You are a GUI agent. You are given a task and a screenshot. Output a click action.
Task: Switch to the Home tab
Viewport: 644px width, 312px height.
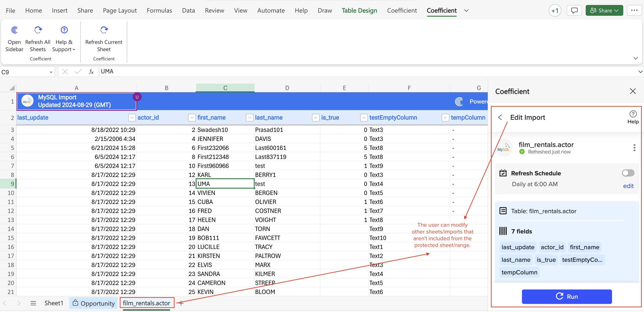pos(34,11)
